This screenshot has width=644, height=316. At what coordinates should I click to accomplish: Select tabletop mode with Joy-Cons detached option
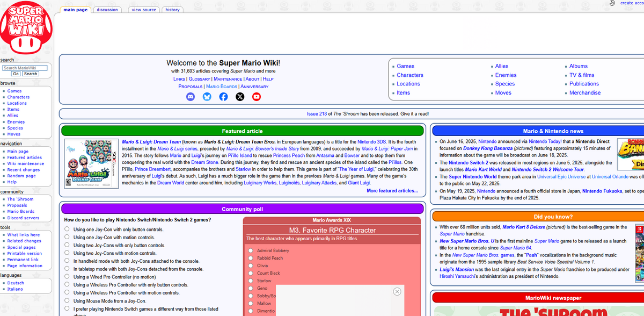(67, 269)
